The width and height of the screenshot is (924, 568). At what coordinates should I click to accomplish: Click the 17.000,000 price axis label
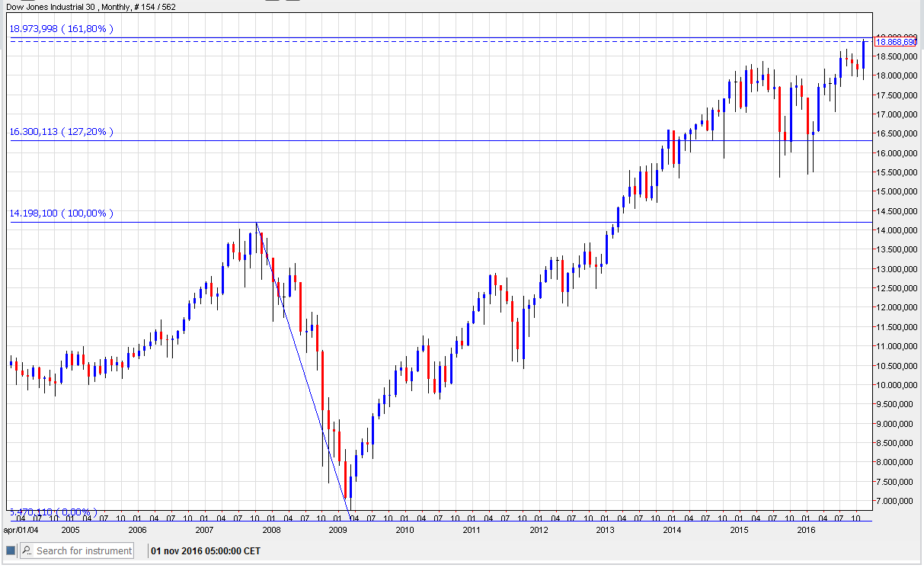tap(896, 114)
